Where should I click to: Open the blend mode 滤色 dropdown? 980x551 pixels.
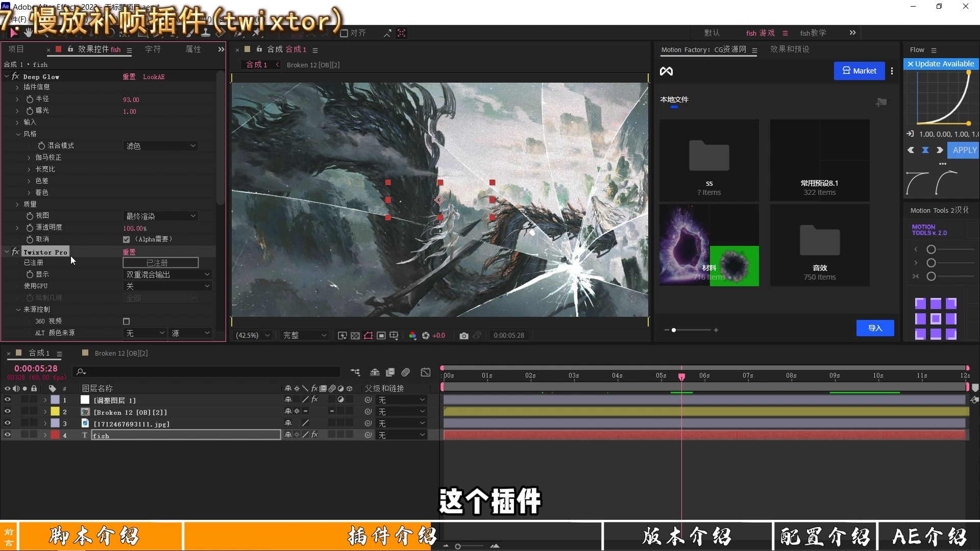point(161,146)
